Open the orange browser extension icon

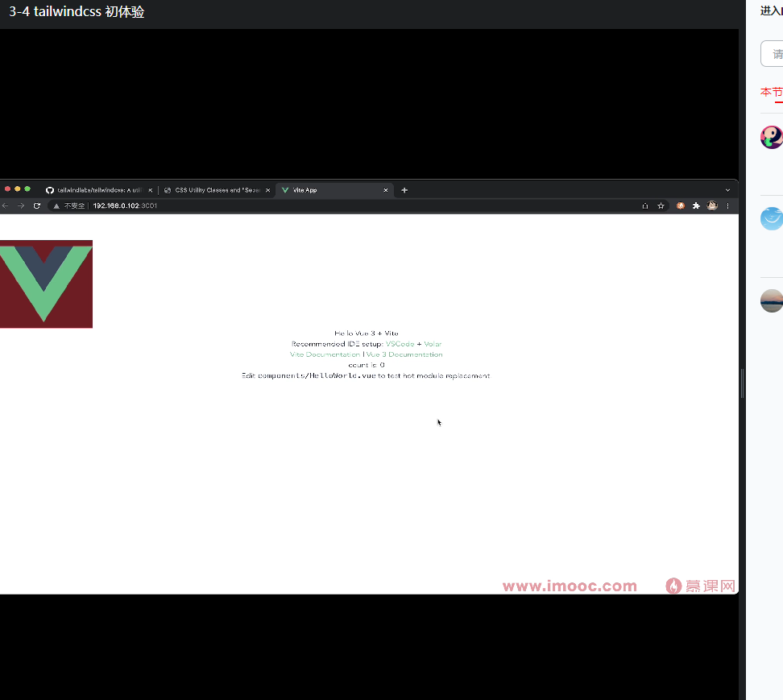(x=680, y=205)
